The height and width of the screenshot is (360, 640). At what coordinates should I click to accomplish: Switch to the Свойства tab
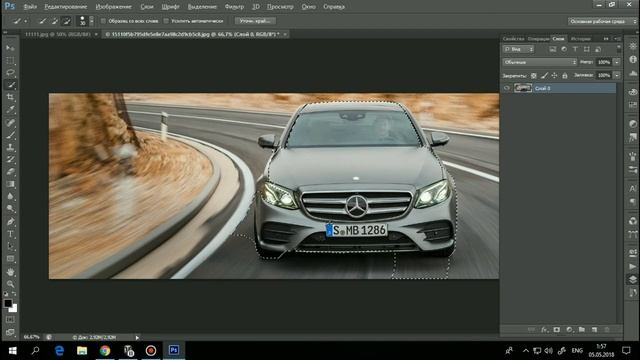[513, 39]
